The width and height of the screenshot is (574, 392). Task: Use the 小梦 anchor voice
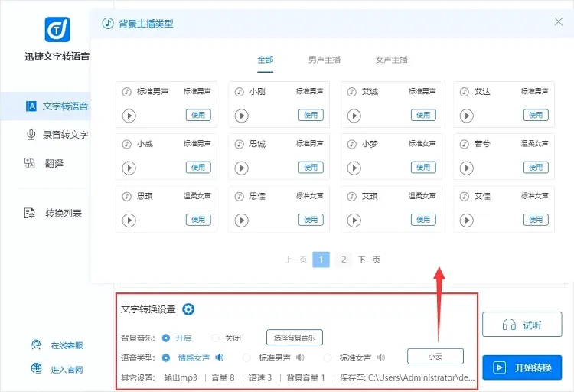(423, 168)
